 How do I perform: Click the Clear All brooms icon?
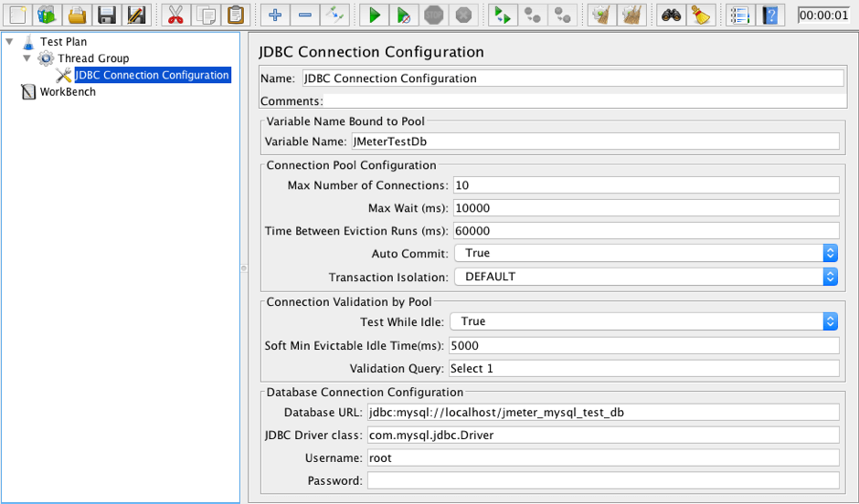(631, 15)
